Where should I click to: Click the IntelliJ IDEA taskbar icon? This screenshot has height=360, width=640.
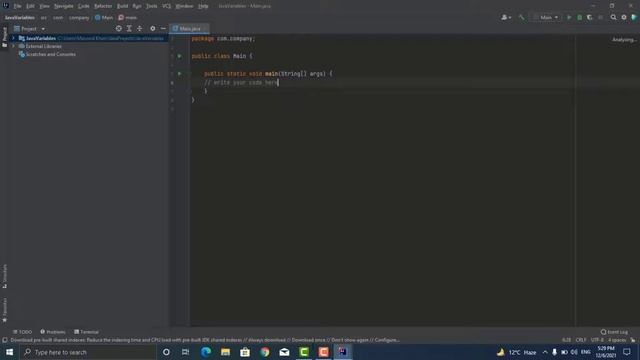[343, 352]
